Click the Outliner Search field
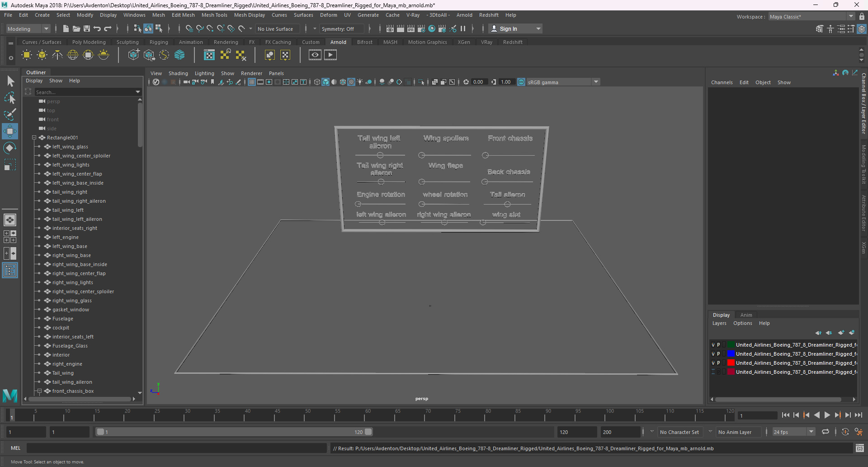This screenshot has width=868, height=467. point(85,92)
